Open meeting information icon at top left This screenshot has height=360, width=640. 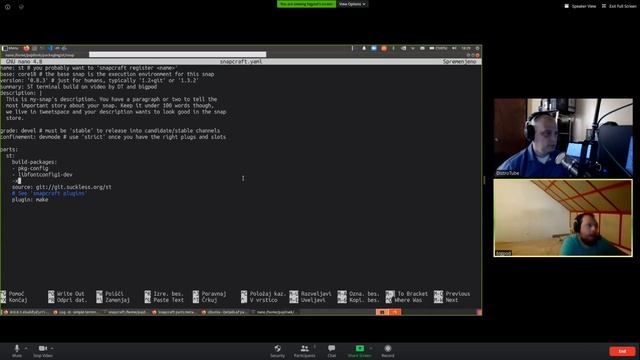[x=8, y=7]
